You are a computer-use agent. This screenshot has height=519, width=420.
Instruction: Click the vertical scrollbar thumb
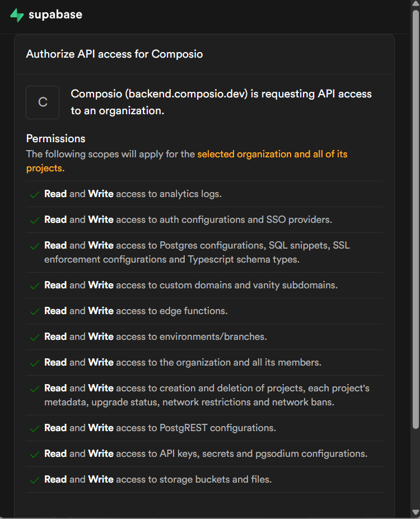coord(416,219)
